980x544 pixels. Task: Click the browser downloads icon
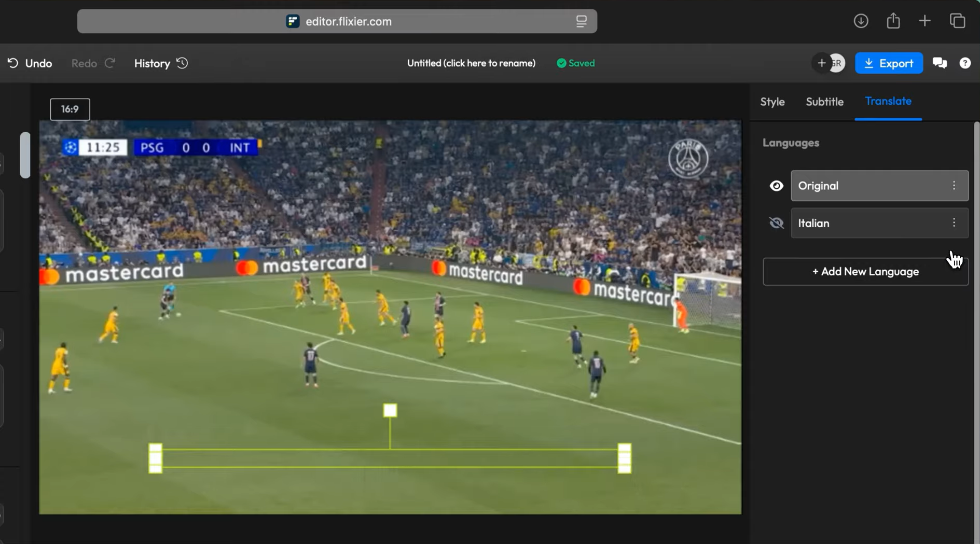[861, 21]
